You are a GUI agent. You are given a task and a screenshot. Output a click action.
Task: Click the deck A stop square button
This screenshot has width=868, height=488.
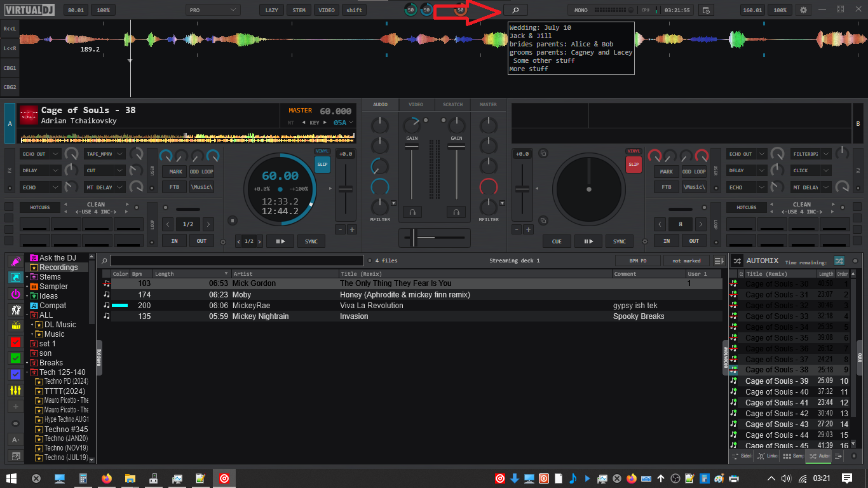coord(233,220)
